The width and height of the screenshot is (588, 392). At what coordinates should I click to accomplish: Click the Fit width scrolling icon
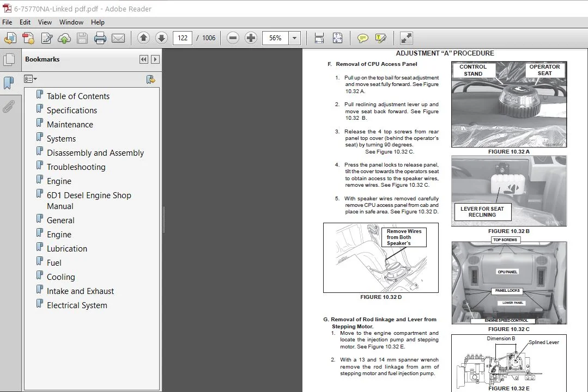coord(319,38)
